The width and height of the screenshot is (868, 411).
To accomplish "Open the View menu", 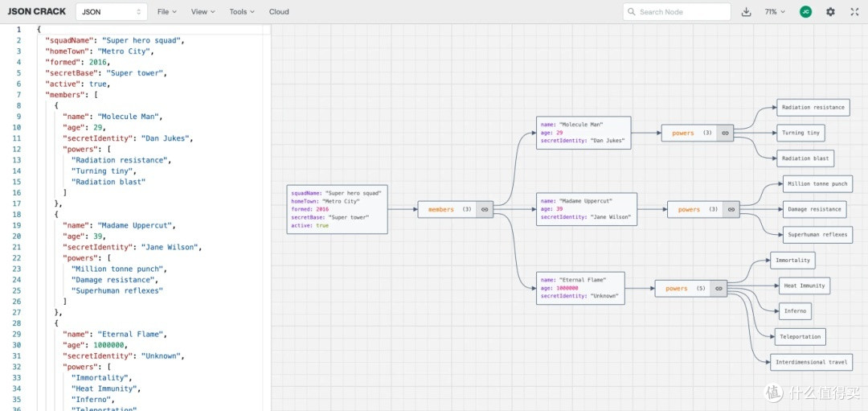I will coord(203,11).
